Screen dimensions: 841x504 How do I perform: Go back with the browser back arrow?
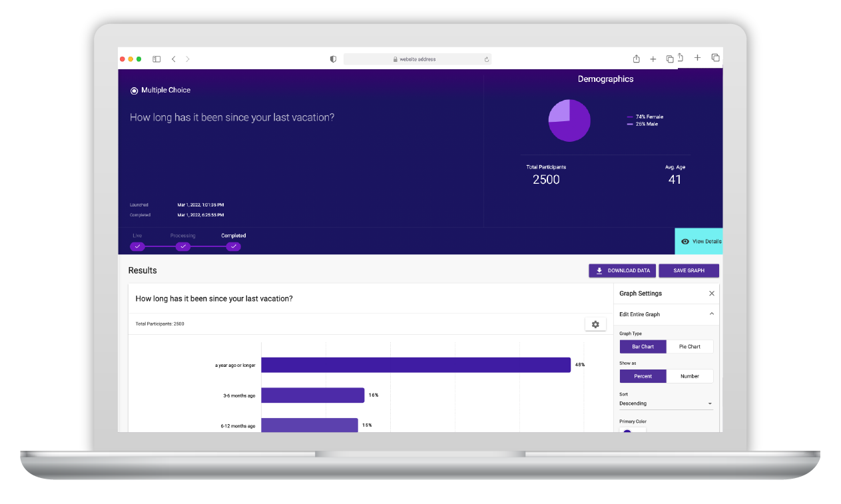(173, 59)
